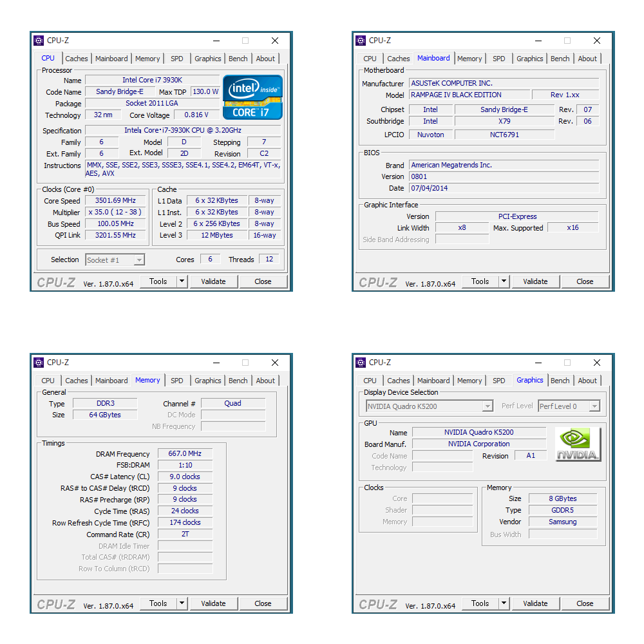Minimize the window showing Memory Timings
The width and height of the screenshot is (644, 644).
(216, 363)
